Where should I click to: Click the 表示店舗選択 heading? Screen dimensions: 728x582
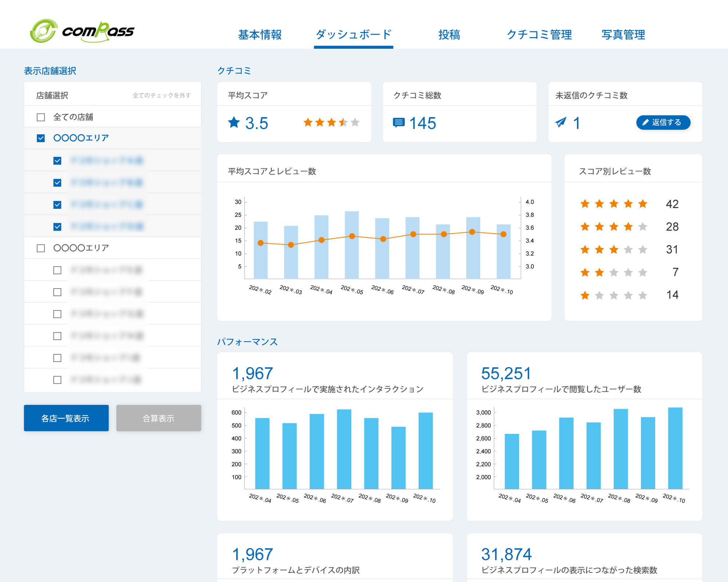[x=50, y=71]
